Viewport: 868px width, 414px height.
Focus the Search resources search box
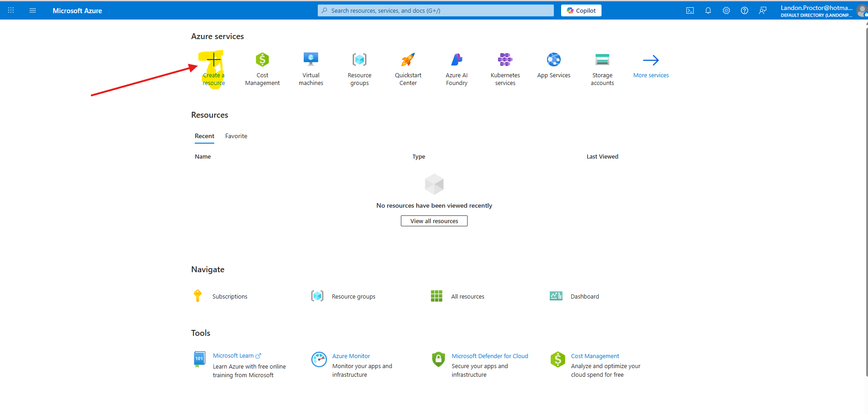pos(436,10)
